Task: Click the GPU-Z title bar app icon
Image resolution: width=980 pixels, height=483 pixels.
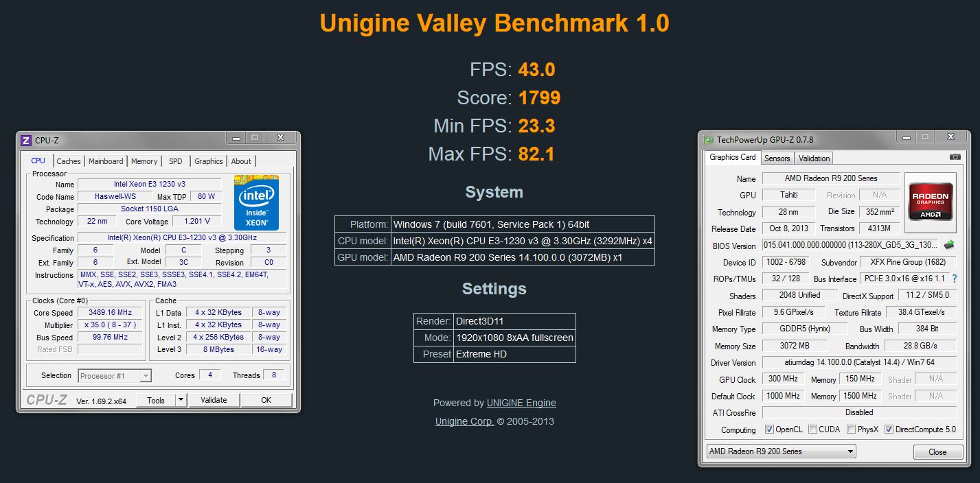Action: pyautogui.click(x=708, y=139)
